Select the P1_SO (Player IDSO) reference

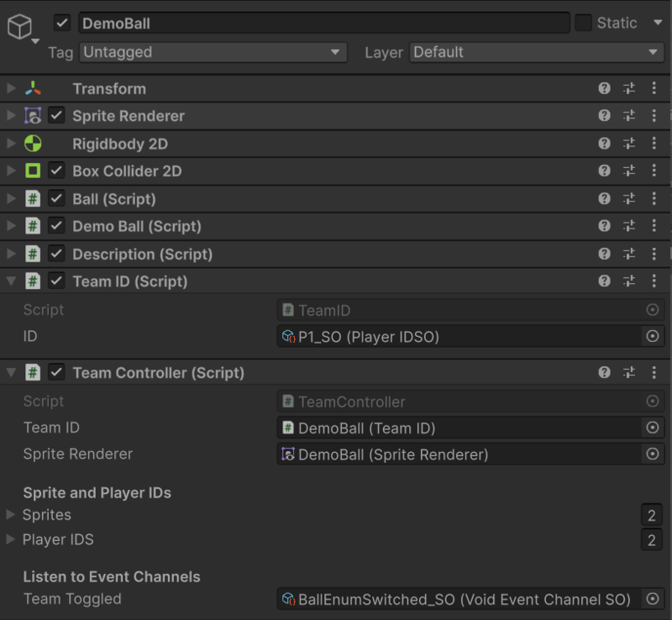click(x=459, y=336)
